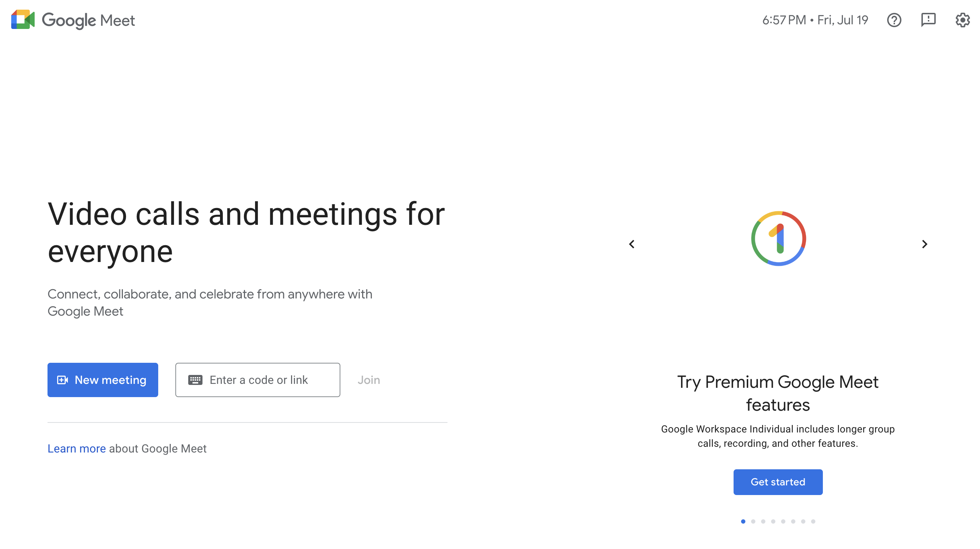Go to next carousel slide arrow
980x549 pixels.
pyautogui.click(x=924, y=244)
